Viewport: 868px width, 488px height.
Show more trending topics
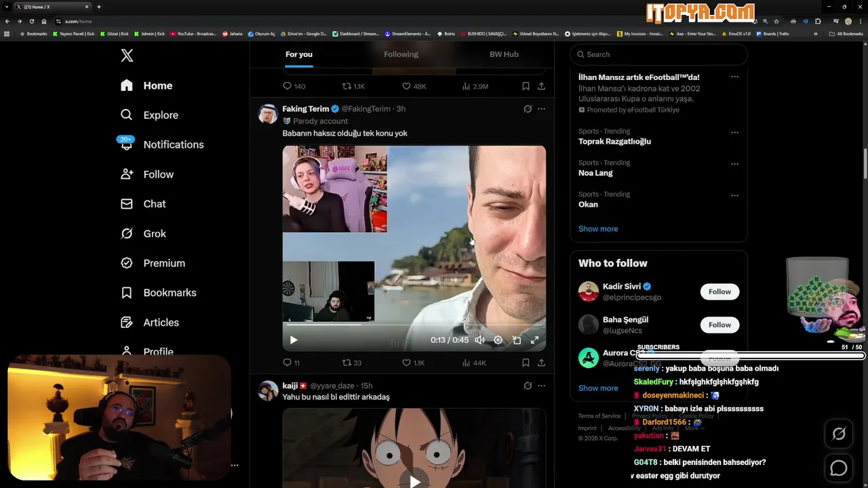(598, 229)
